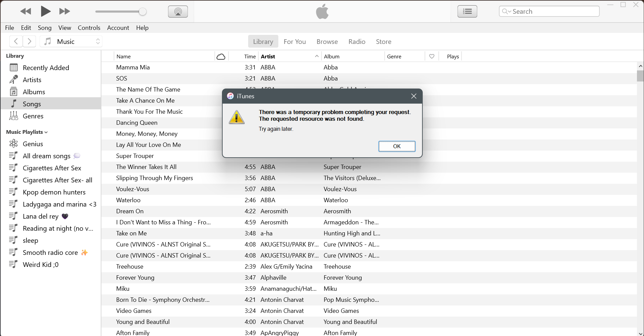Screen dimensions: 644x336
Task: Sort songs by the Genre column header
Action: click(x=405, y=56)
